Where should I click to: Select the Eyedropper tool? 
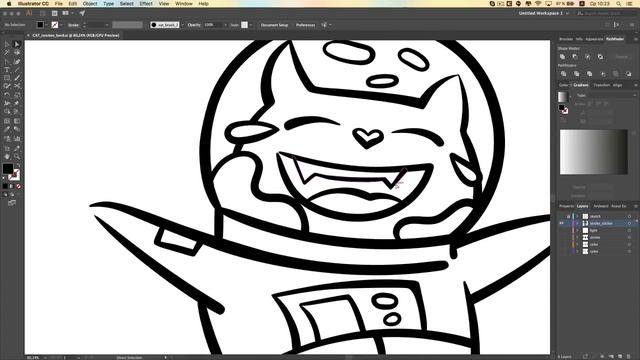pyautogui.click(x=7, y=129)
